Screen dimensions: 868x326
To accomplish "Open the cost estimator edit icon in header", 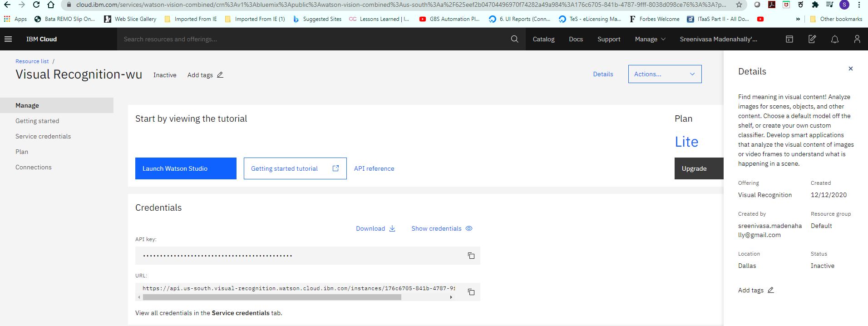I will pos(812,39).
